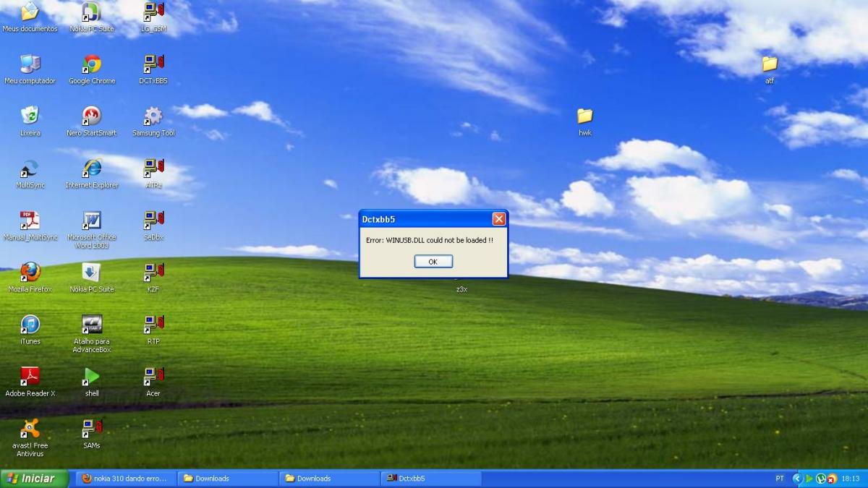Switch to the Firefox 'nokia 310 dando erro' taskbar window
Screen dimensions: 868x488
point(126,479)
